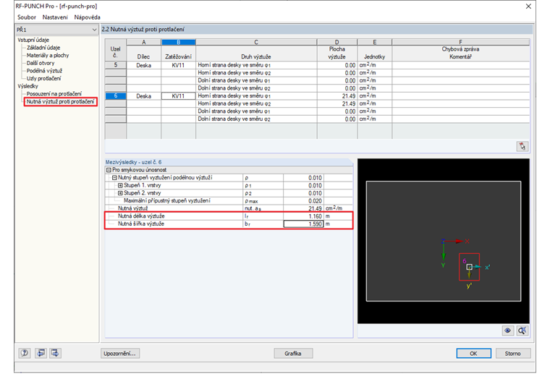
Task: Collapse Nutný stupeň vyztužení podélnou výztuží
Action: (114, 178)
